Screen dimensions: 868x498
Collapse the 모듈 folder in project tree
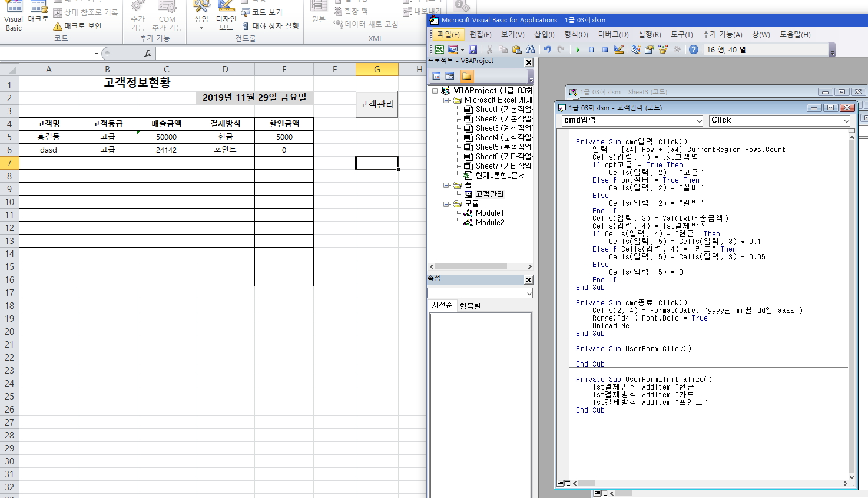(x=447, y=204)
